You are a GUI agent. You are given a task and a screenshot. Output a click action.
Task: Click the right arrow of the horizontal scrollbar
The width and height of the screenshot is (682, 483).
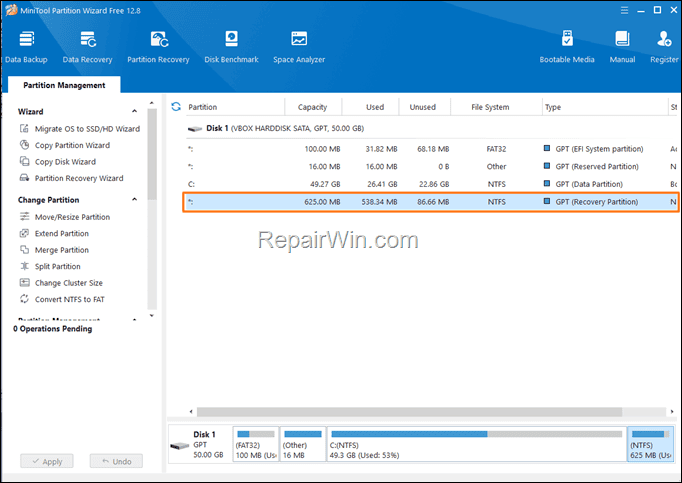(672, 412)
